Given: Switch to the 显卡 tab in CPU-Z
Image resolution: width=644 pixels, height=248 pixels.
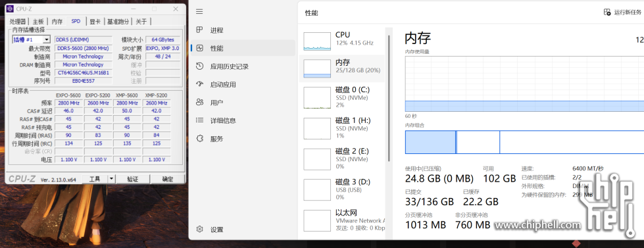Looking at the screenshot, I should [95, 21].
